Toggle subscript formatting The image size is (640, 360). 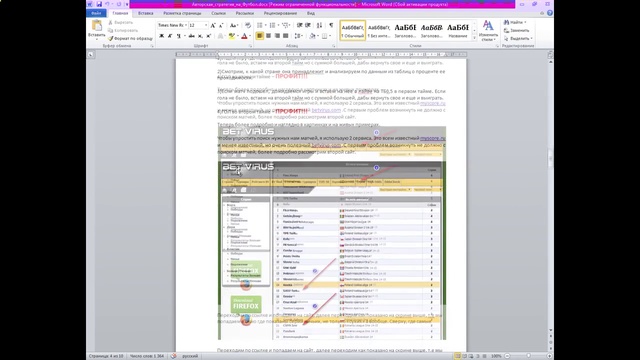tap(200, 36)
